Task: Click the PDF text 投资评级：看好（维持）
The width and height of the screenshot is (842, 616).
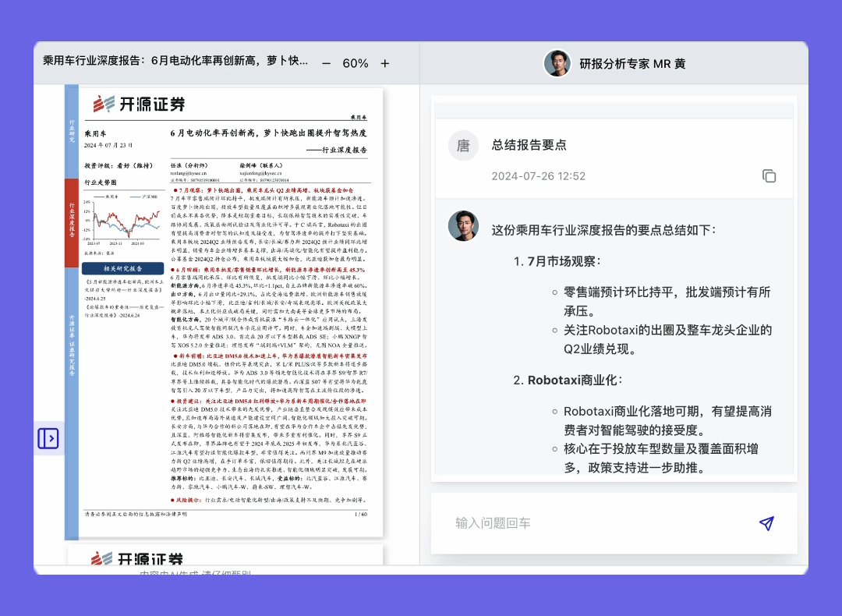Action: [x=119, y=165]
